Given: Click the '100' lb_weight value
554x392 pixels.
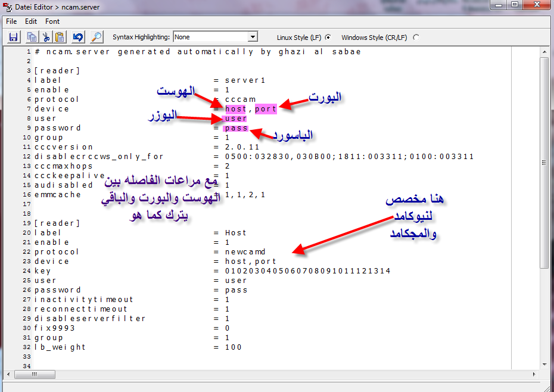Looking at the screenshot, I should pyautogui.click(x=233, y=347).
